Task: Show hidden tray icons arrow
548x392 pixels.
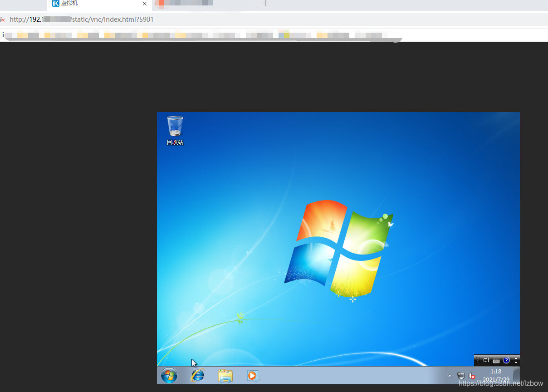Action: tap(450, 376)
